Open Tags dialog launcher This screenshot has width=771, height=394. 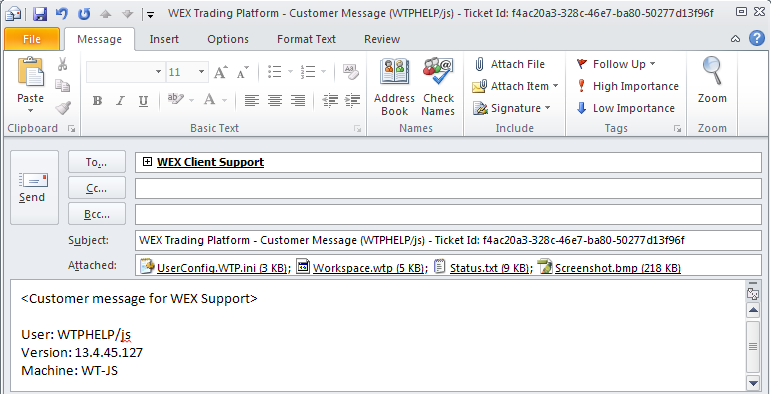point(678,129)
